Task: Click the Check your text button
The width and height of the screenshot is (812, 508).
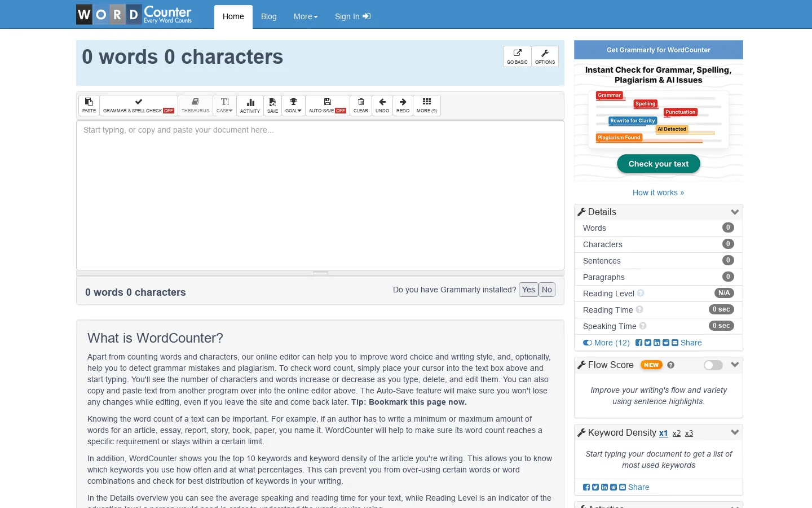Action: (659, 164)
